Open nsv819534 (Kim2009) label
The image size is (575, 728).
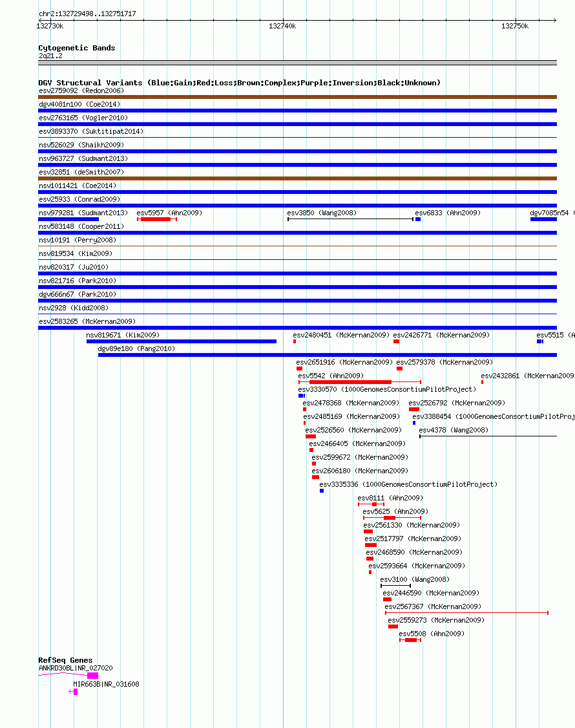pyautogui.click(x=75, y=253)
